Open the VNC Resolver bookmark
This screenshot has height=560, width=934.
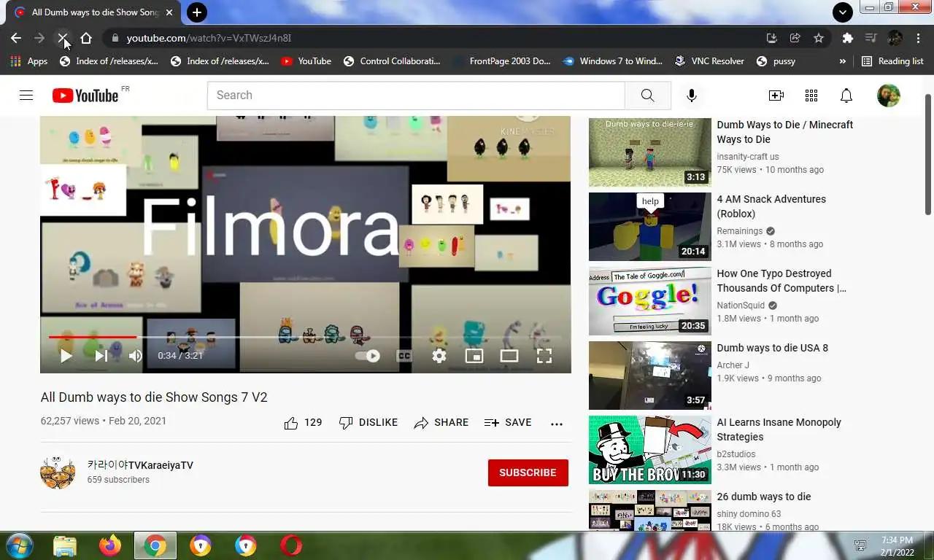point(709,61)
